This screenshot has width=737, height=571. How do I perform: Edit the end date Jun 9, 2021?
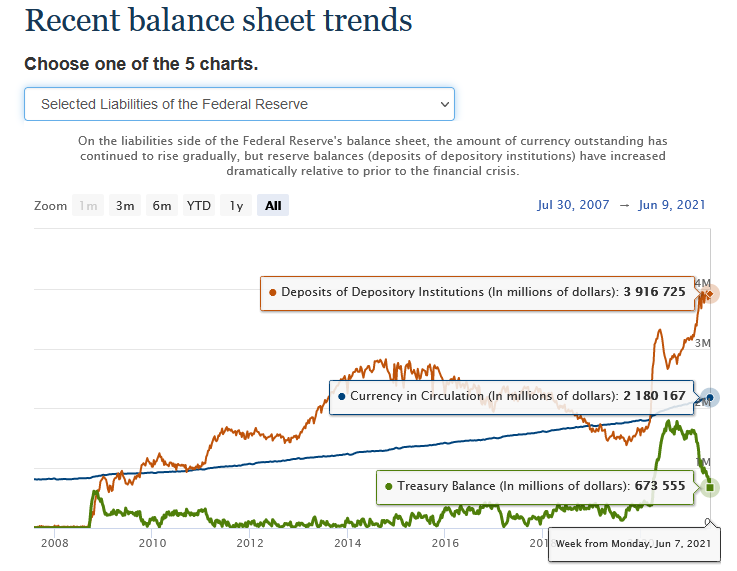pyautogui.click(x=672, y=205)
